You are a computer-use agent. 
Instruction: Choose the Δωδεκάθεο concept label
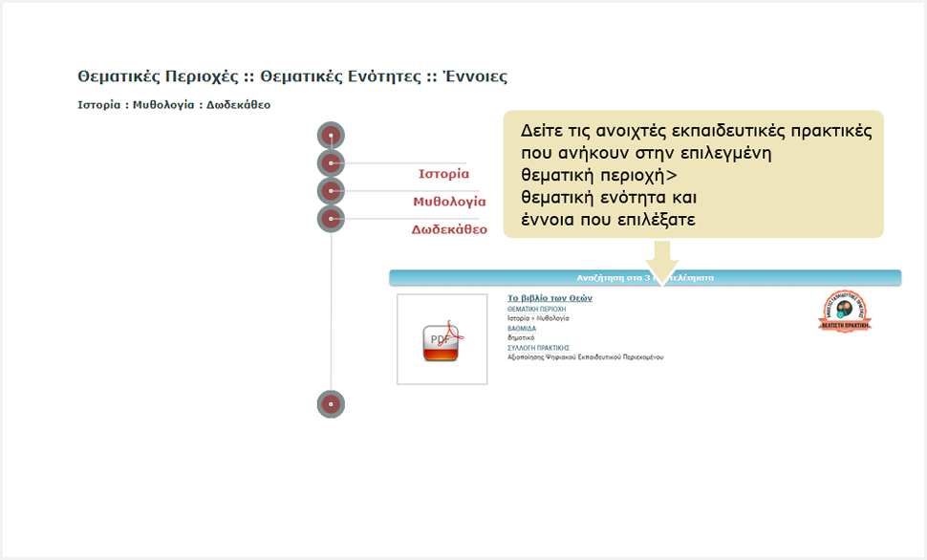tap(449, 229)
